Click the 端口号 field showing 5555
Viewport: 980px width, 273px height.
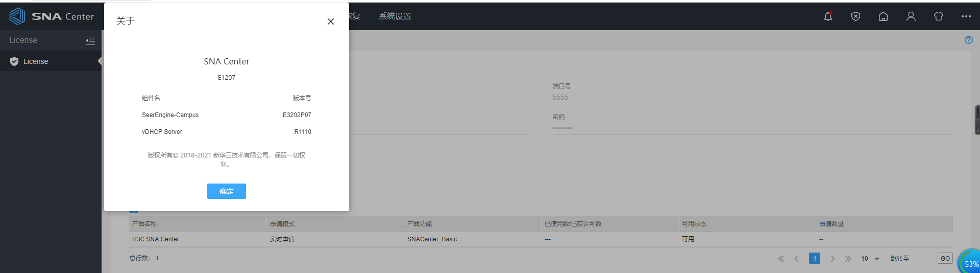752,97
